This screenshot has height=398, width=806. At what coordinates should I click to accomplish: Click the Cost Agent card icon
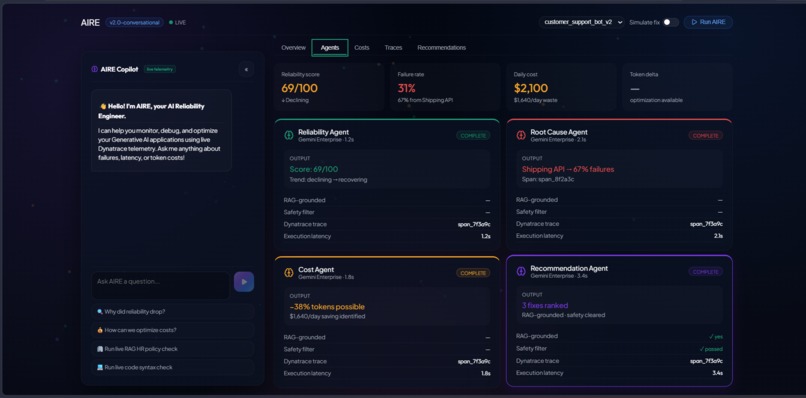click(289, 273)
